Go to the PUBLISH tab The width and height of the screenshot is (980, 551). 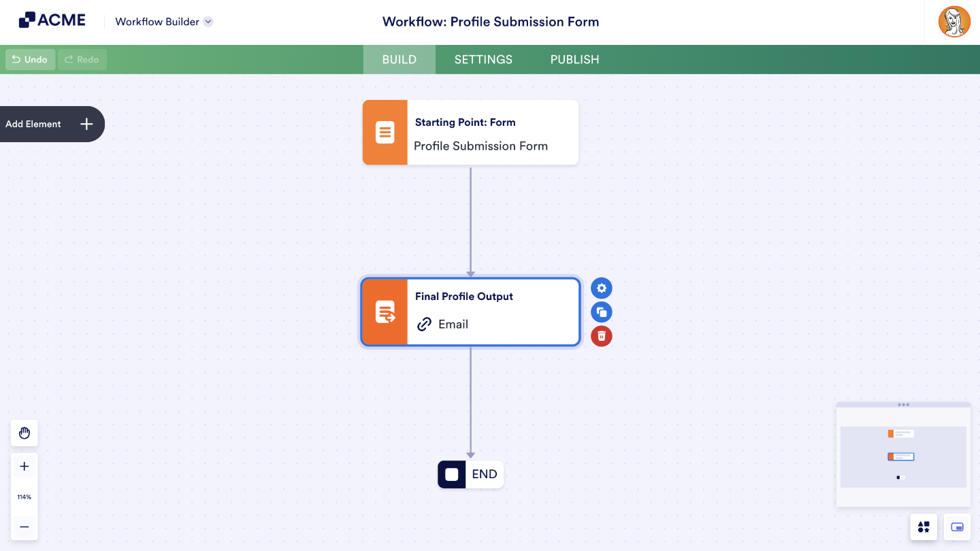pos(574,60)
